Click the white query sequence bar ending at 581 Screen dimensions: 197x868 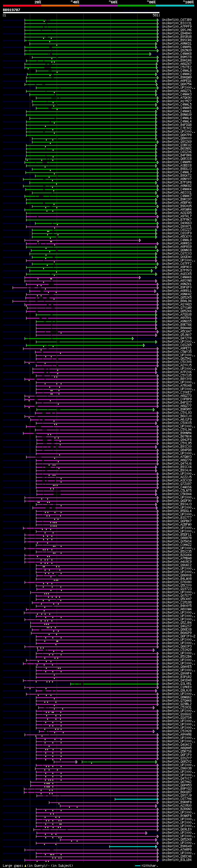click(x=81, y=13)
